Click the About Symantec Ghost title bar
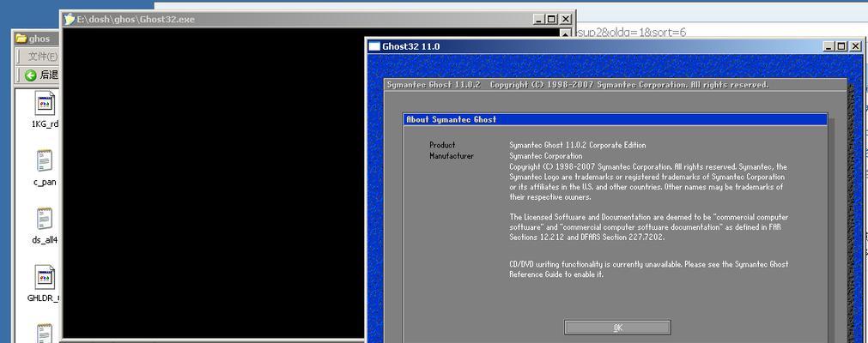The height and width of the screenshot is (343, 868). point(615,119)
